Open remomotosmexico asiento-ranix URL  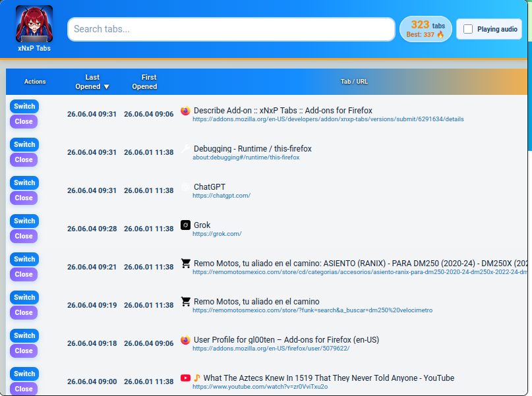coord(360,272)
